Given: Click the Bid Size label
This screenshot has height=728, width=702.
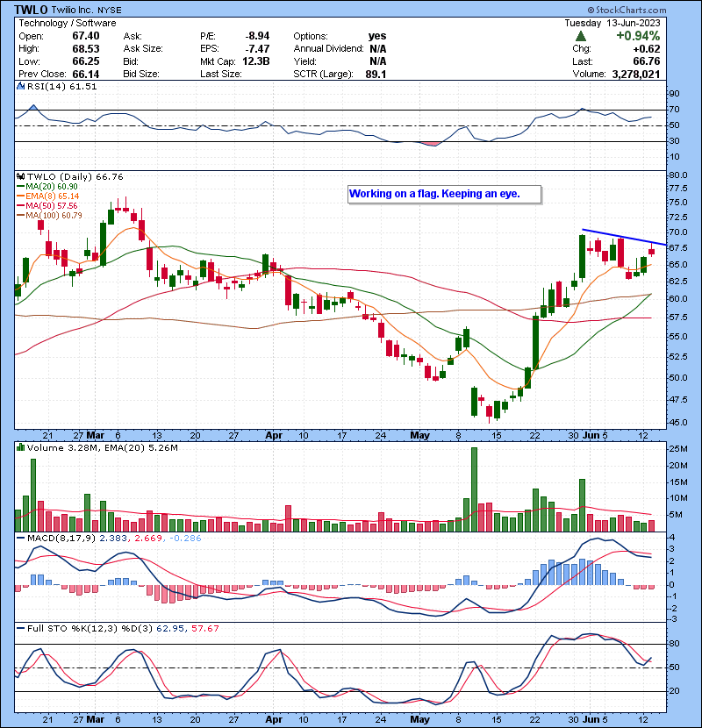Looking at the screenshot, I should point(141,75).
